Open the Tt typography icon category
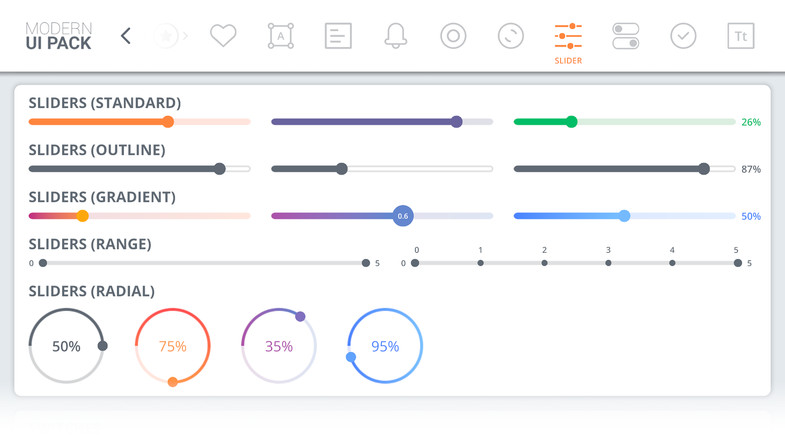Screen dimensions: 785x442 (740, 36)
